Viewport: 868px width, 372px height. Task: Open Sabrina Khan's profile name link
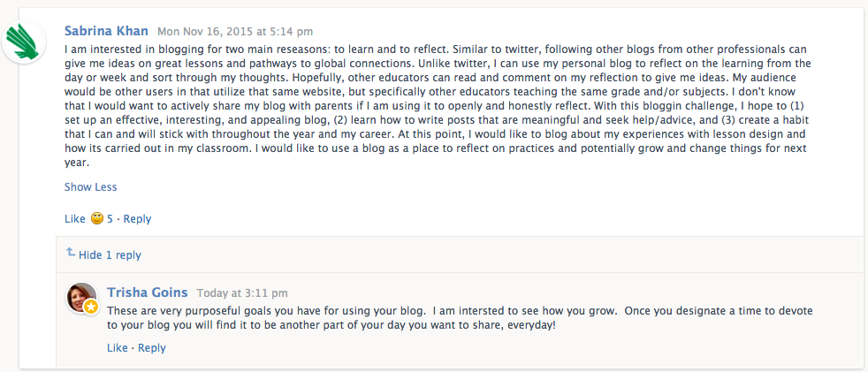coord(106,31)
